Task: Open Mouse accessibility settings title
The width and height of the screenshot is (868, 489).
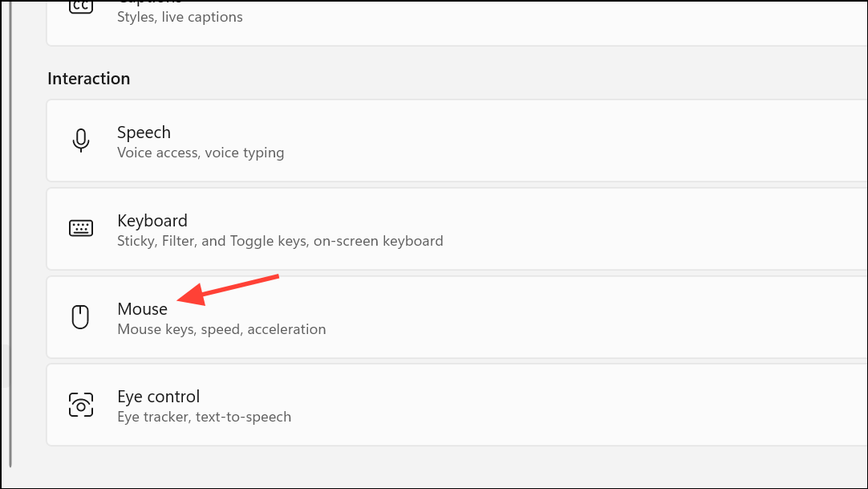Action: [142, 308]
